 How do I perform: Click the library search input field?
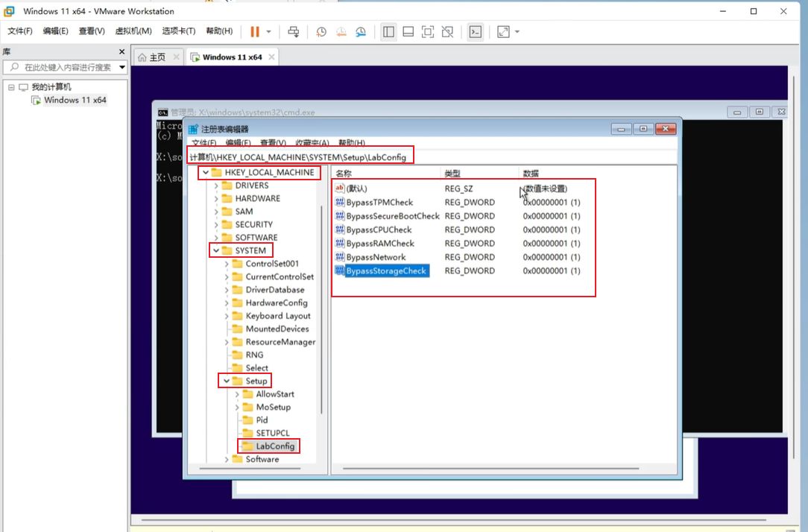[67, 67]
